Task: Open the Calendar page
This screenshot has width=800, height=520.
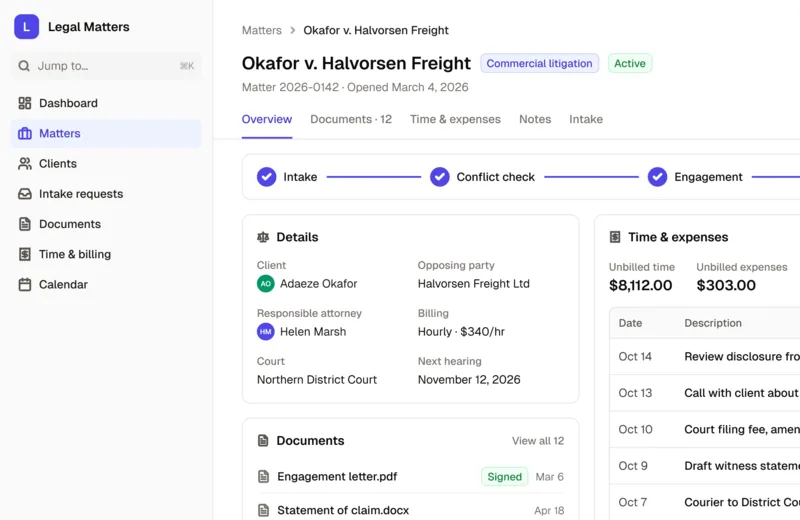Action: [106, 284]
